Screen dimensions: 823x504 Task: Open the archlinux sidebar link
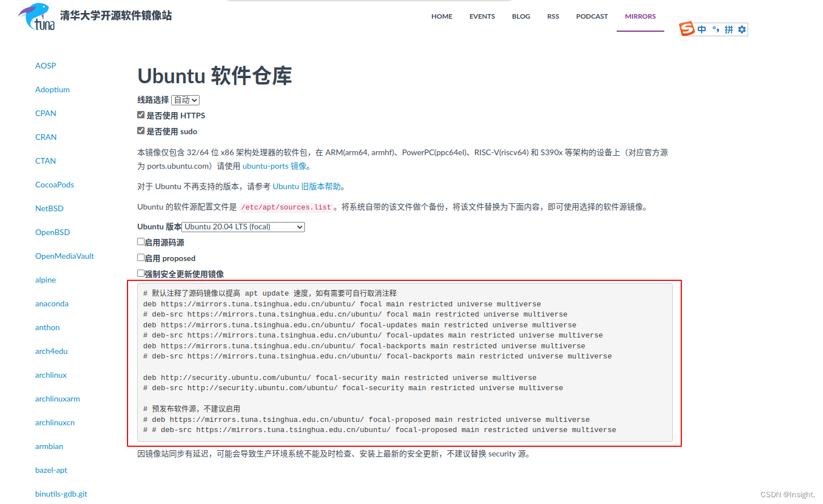coord(51,375)
